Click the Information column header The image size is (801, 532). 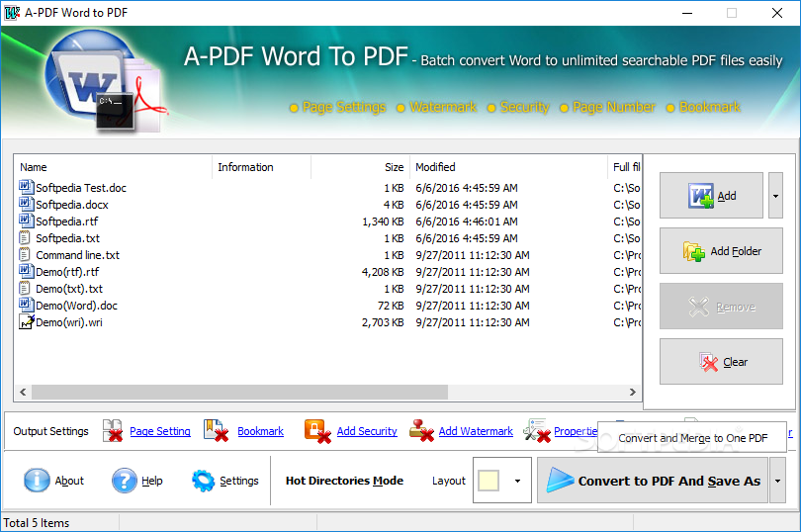pyautogui.click(x=261, y=167)
